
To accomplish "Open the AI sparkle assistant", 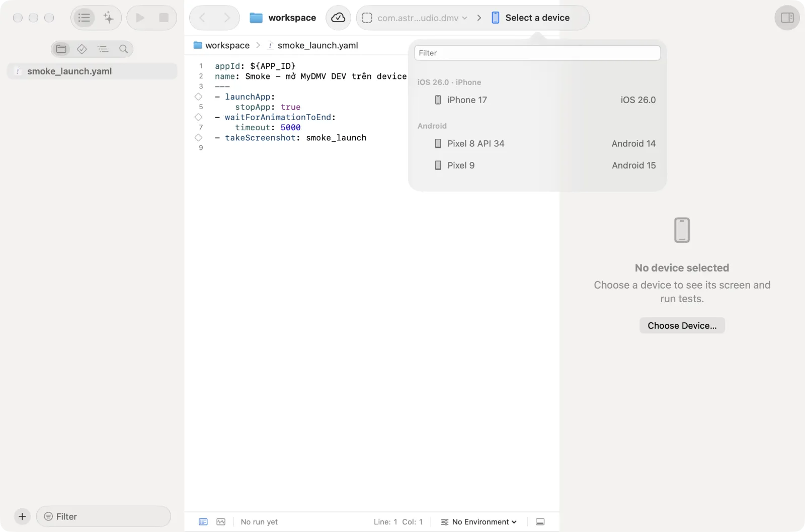I will click(x=108, y=18).
